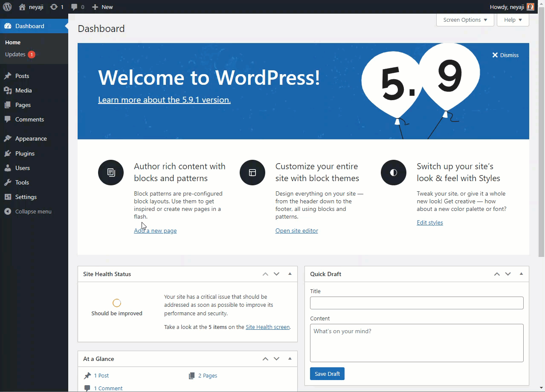Click the Tools wrench icon in the sidebar

click(8, 182)
